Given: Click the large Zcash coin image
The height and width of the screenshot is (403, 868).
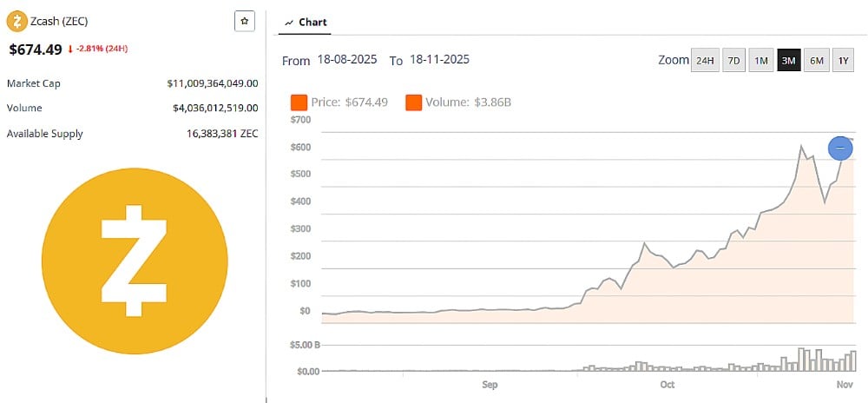Looking at the screenshot, I should [135, 261].
